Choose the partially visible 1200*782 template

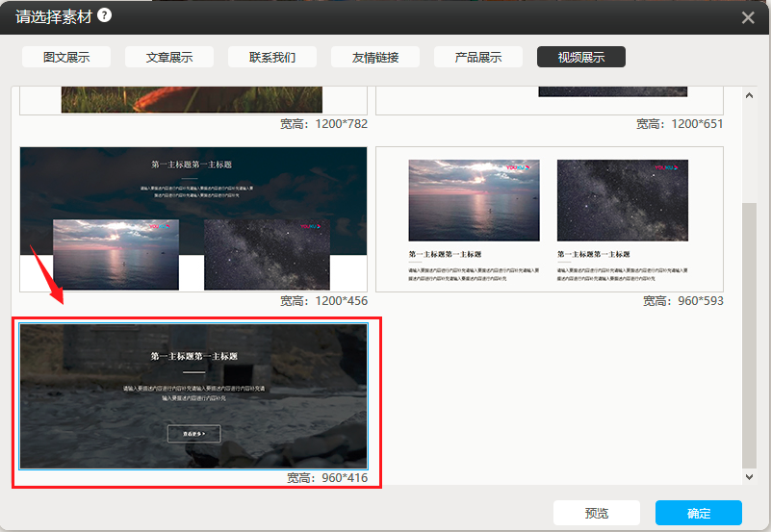pyautogui.click(x=193, y=100)
